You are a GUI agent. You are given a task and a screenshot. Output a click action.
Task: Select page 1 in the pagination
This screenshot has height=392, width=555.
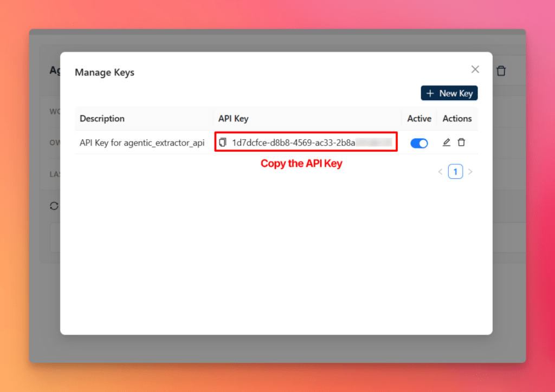[x=455, y=172]
